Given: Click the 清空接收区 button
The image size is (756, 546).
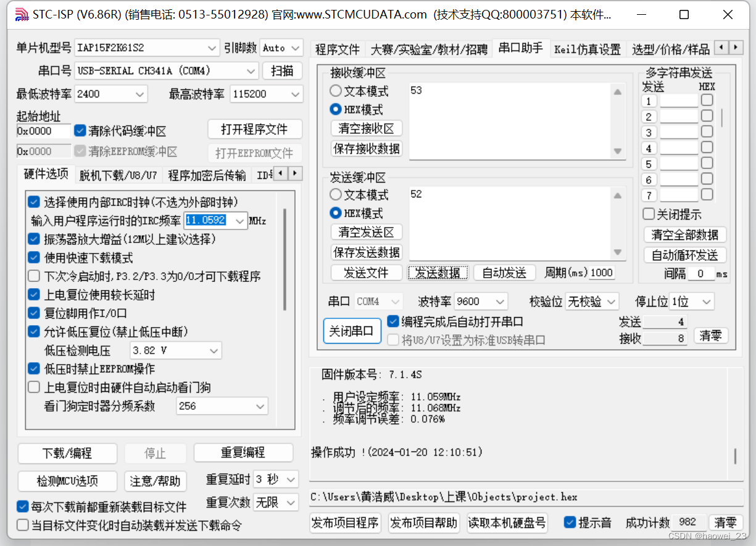Looking at the screenshot, I should (367, 128).
